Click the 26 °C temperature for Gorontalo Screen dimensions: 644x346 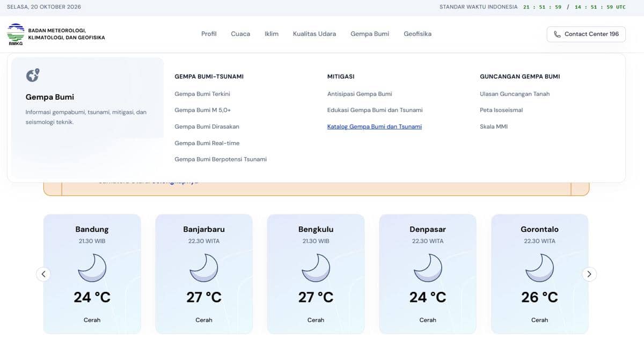(540, 297)
